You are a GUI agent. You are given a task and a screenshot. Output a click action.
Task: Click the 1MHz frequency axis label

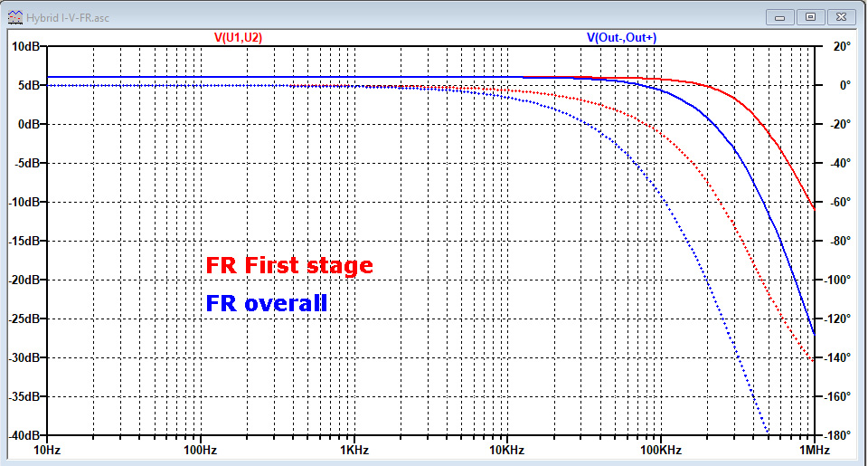(x=815, y=450)
